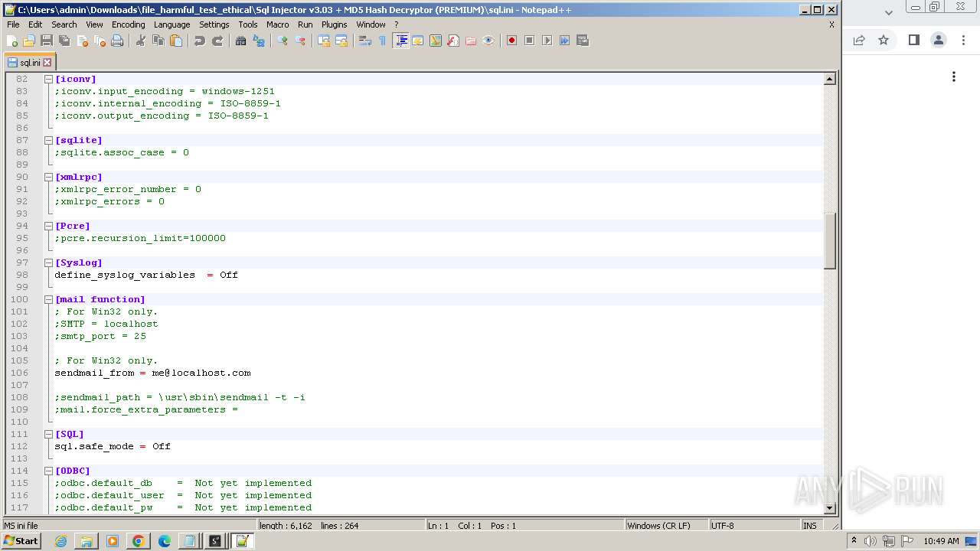The image size is (980, 551).
Task: Click the vertical scrollbar up arrow
Action: tap(829, 79)
